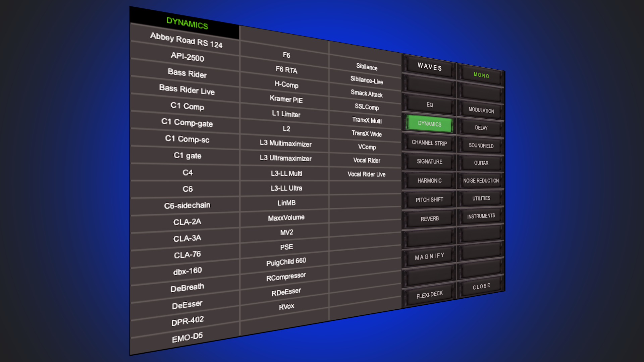Switch to the INSTRUMENTS category
The height and width of the screenshot is (362, 644).
click(481, 216)
